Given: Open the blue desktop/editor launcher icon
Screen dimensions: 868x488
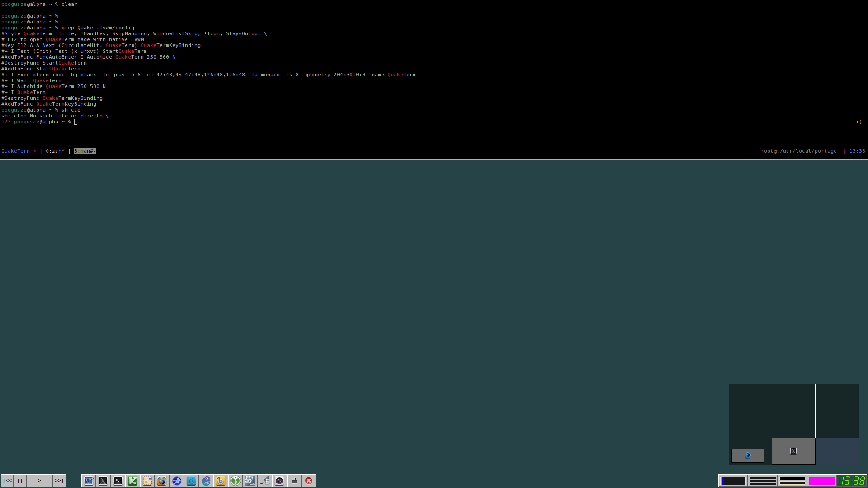Looking at the screenshot, I should [x=89, y=481].
